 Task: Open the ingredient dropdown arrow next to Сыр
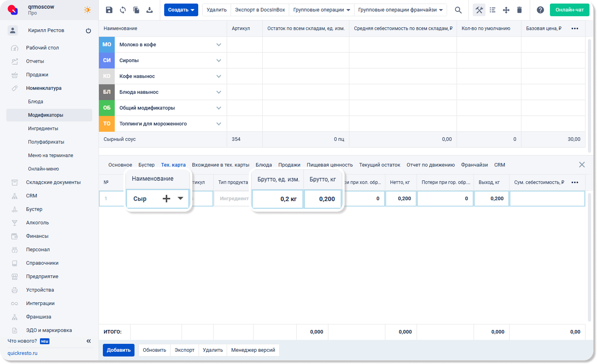click(x=180, y=199)
